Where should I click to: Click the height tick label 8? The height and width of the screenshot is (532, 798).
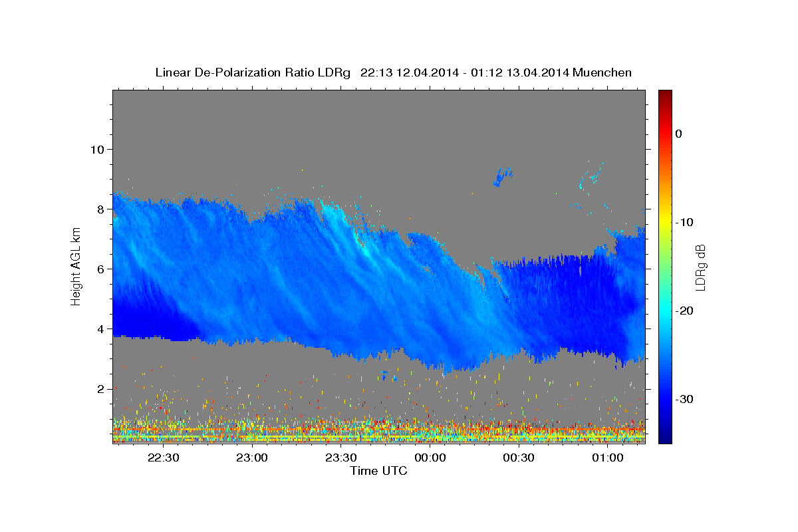102,209
